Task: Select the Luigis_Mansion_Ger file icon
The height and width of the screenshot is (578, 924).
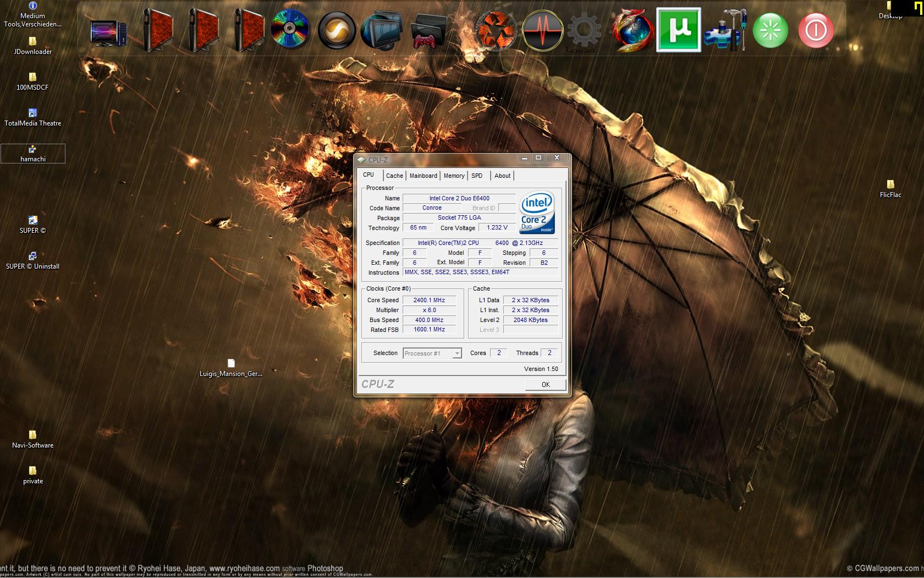Action: [231, 368]
